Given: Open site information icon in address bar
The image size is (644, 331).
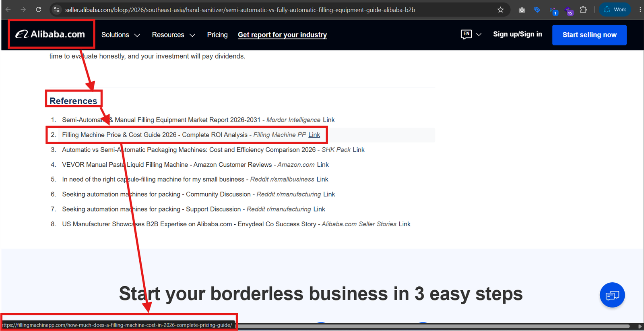Looking at the screenshot, I should click(57, 10).
